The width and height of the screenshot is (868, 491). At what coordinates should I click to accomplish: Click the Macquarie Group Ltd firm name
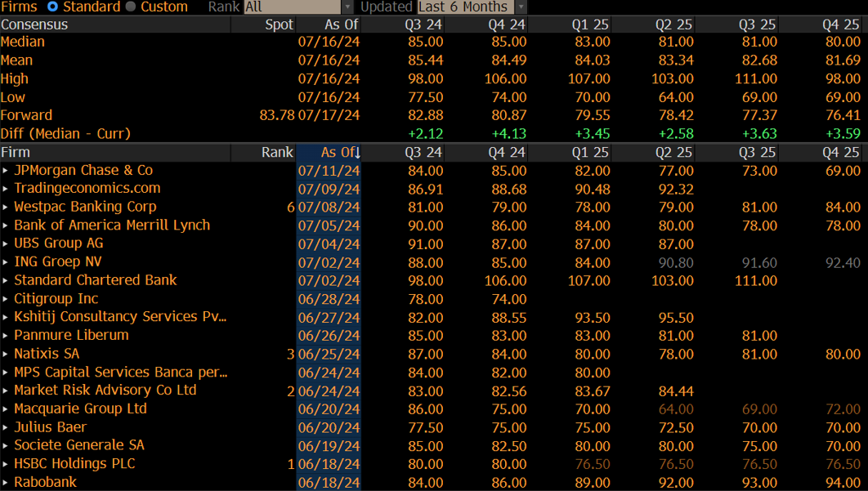click(x=80, y=408)
